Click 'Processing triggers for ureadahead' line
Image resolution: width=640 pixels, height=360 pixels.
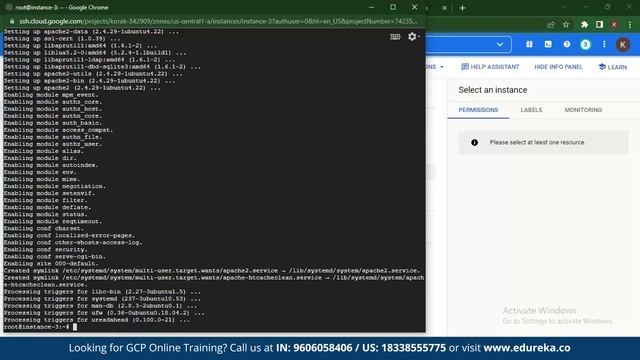coord(97,320)
